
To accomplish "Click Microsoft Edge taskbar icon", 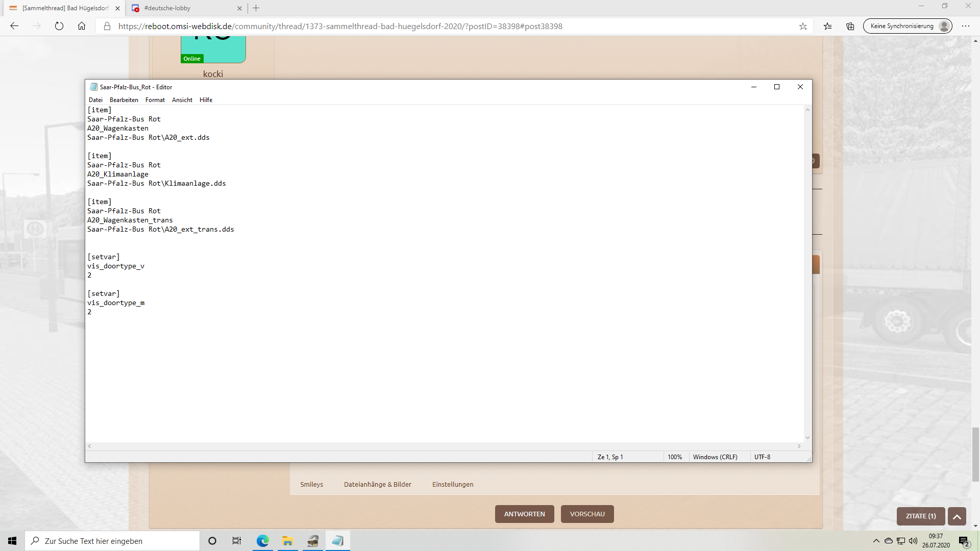I will coord(262,541).
